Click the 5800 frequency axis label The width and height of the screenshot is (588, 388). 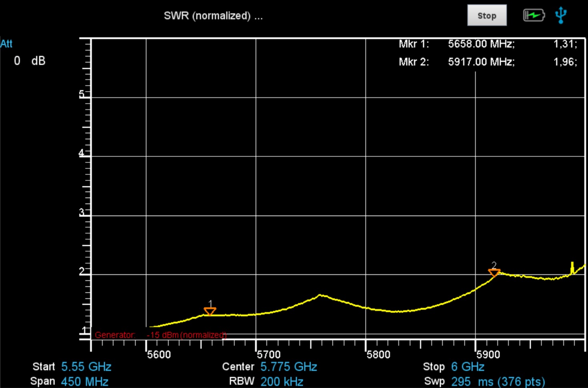[x=378, y=354]
